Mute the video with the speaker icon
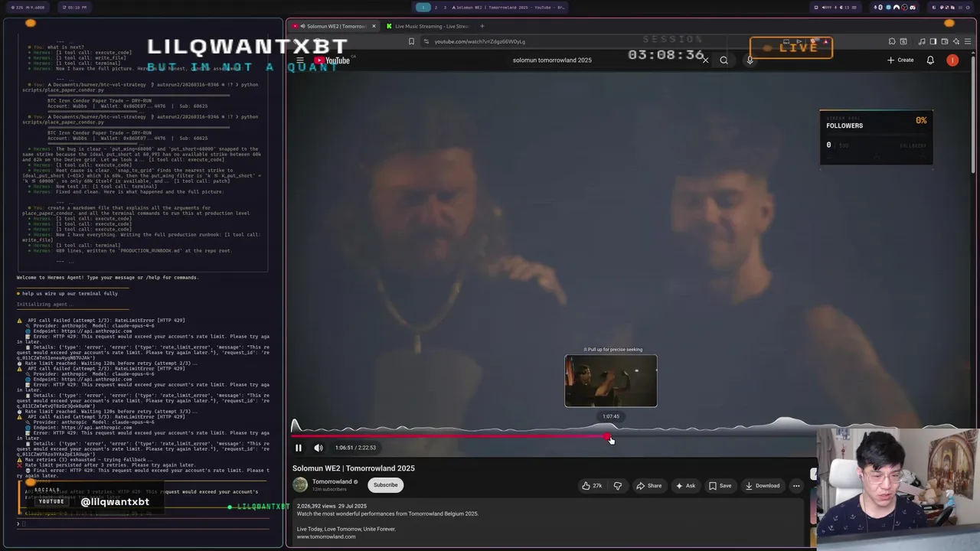The height and width of the screenshot is (551, 980). (318, 448)
